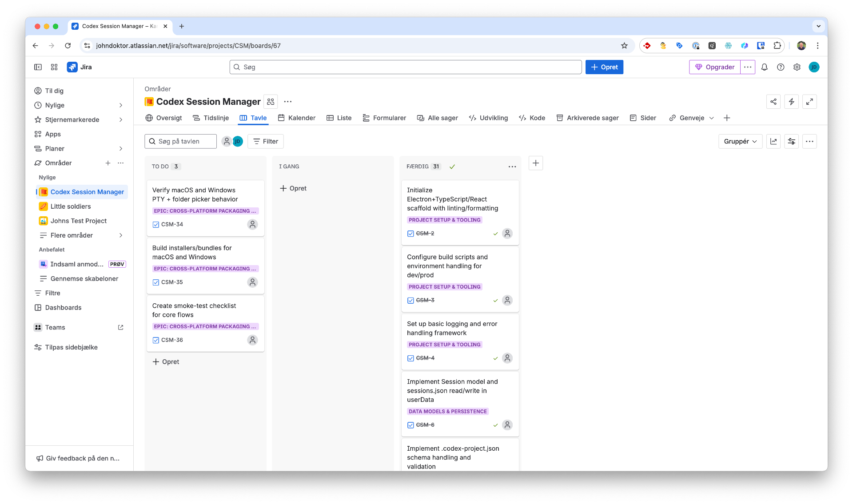Switch to the Kalender tab
853x504 pixels.
pyautogui.click(x=297, y=118)
